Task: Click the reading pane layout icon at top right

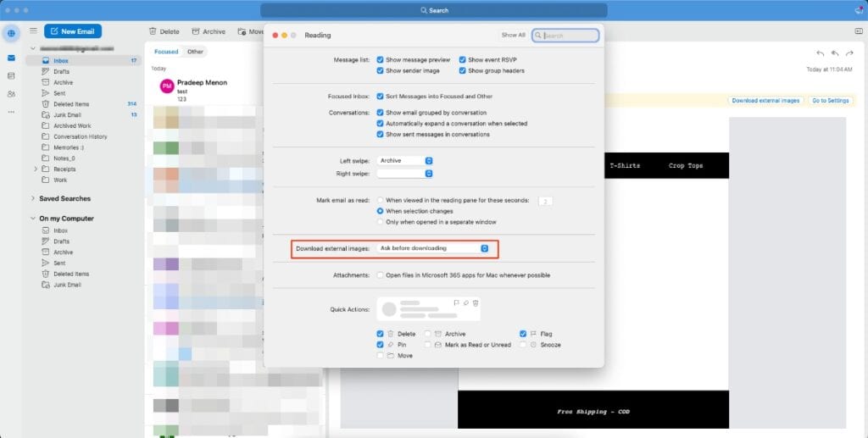Action: tap(859, 31)
